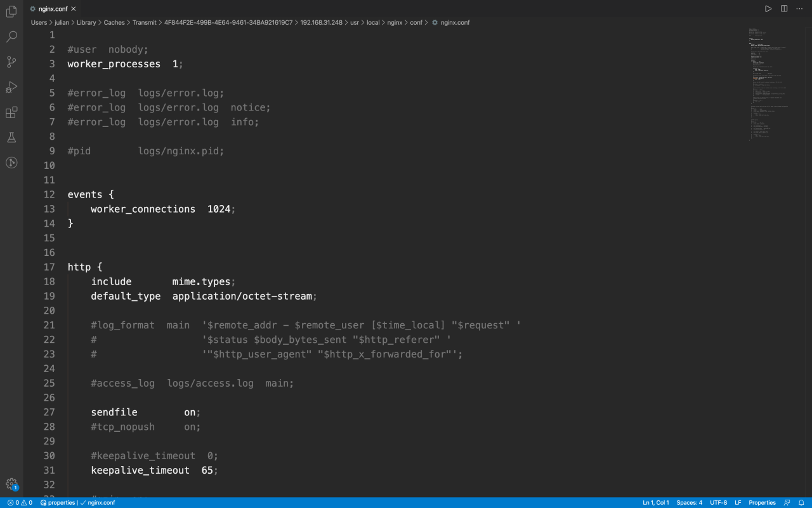Image resolution: width=812 pixels, height=508 pixels.
Task: Click 'include mime.types;' line
Action: [163, 281]
